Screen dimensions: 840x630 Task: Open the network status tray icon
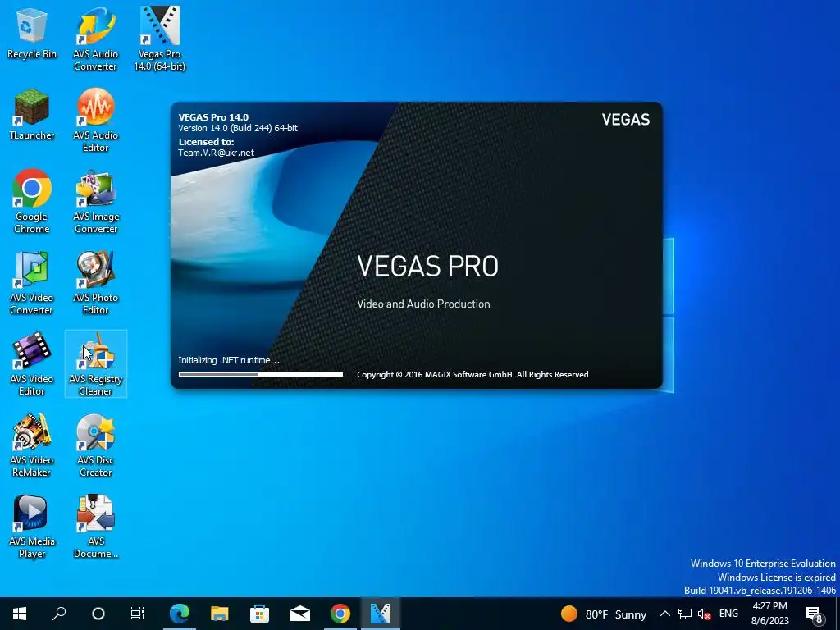(x=685, y=614)
